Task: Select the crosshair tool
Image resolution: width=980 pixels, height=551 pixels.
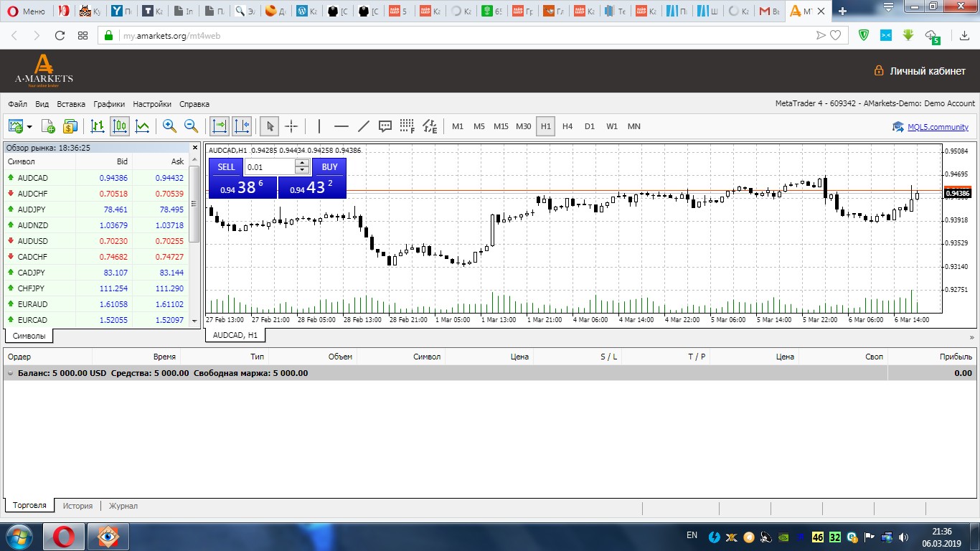Action: (x=291, y=126)
